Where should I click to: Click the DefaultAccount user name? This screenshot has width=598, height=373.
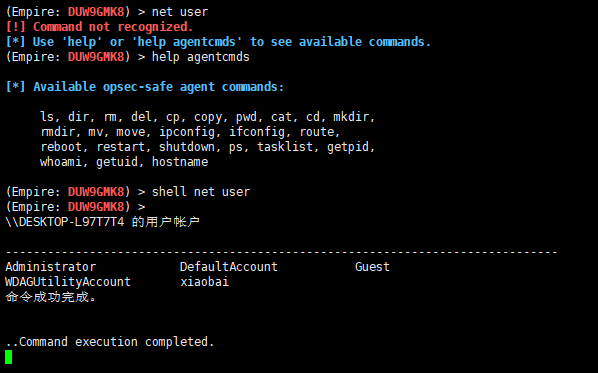click(229, 267)
